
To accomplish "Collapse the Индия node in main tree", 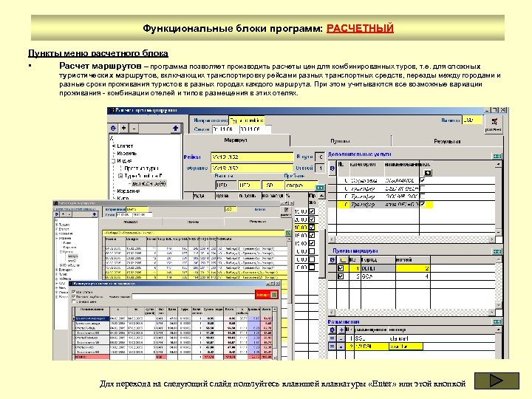I will point(114,161).
